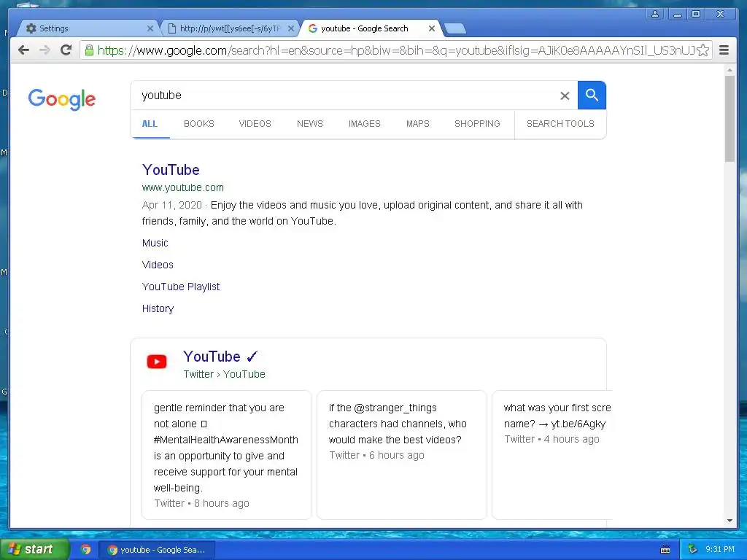Screen dimensions: 747x560
Task: Click the blue magnifier search button
Action: [x=592, y=96]
